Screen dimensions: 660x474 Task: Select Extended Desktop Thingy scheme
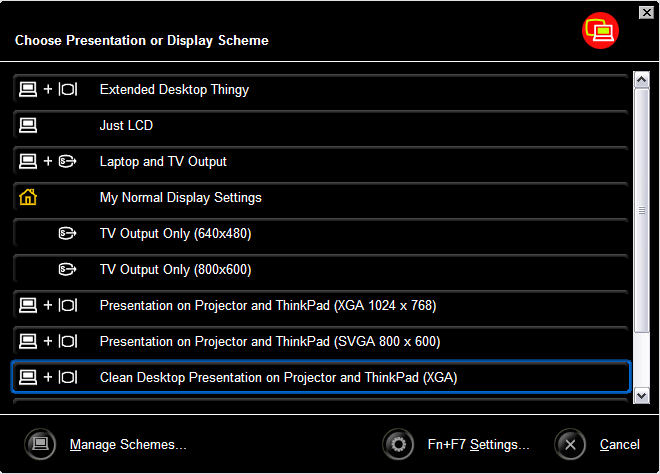pyautogui.click(x=174, y=90)
